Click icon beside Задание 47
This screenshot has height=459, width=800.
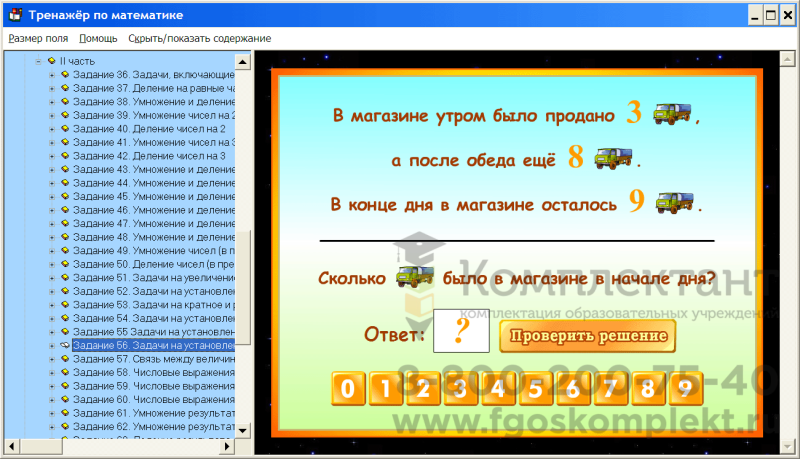pyautogui.click(x=65, y=223)
